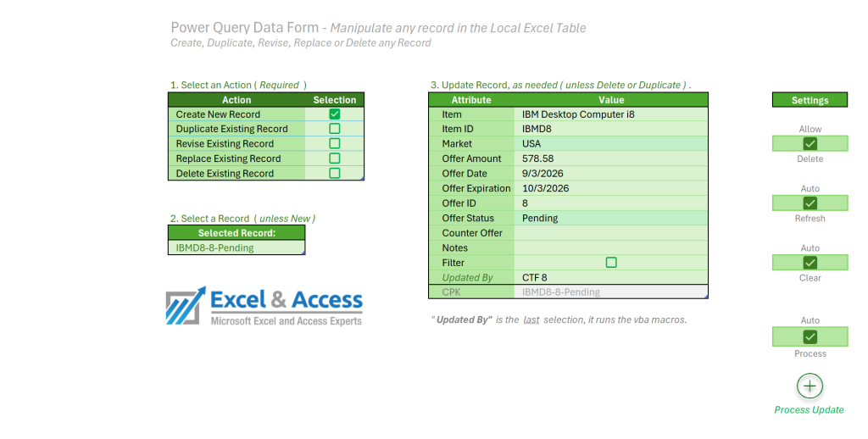
Task: Toggle the Auto Clear setting checkbox
Action: 810,263
